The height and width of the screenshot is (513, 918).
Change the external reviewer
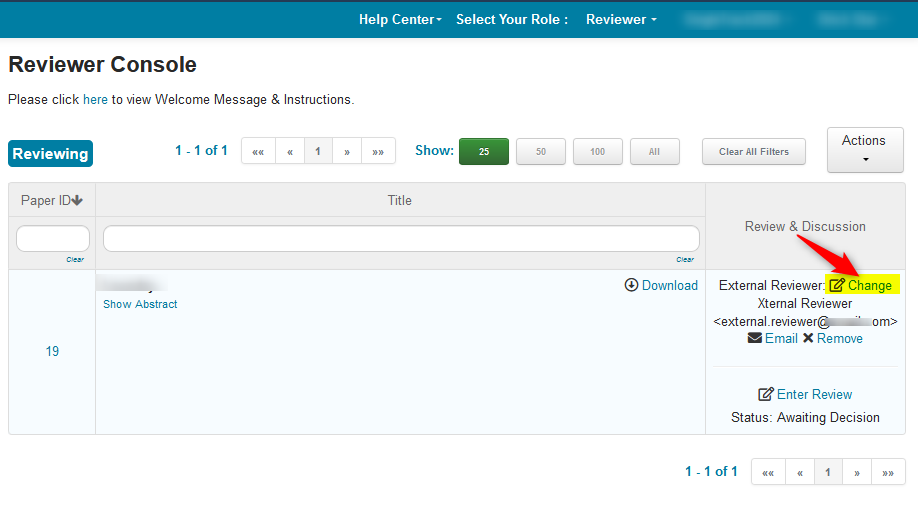click(870, 286)
